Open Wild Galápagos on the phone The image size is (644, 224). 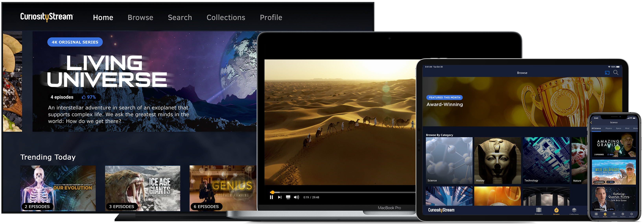click(614, 172)
